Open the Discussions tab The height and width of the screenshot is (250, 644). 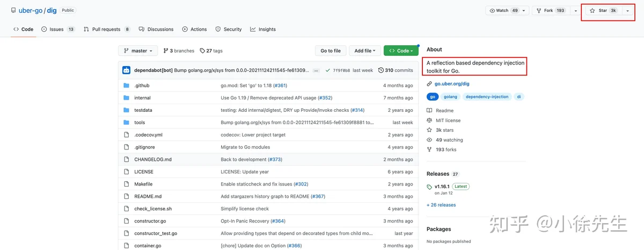pos(156,29)
